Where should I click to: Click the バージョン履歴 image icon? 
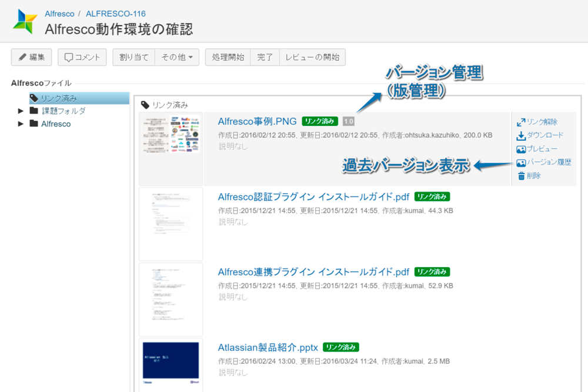coord(521,162)
